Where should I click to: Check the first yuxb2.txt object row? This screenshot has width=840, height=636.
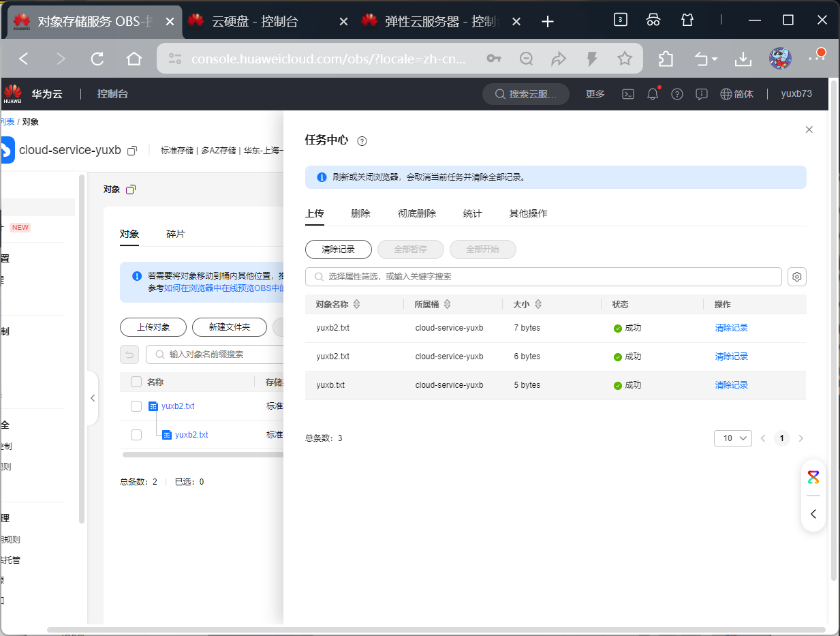136,406
